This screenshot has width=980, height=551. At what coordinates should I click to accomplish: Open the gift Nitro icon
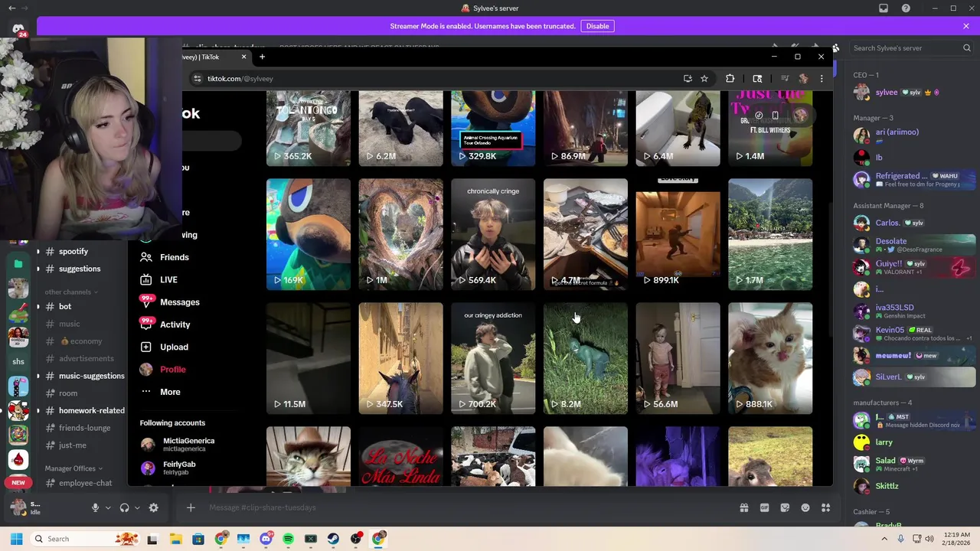[x=743, y=507]
